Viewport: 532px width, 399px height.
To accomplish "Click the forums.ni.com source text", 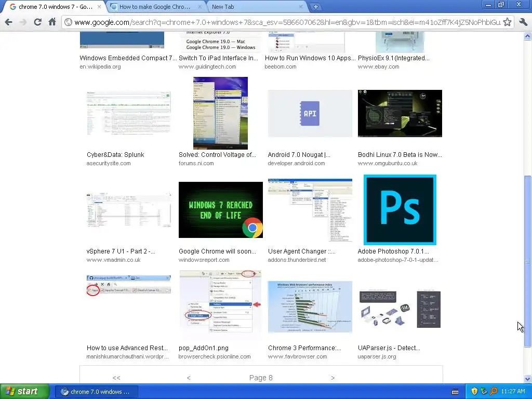I will tap(196, 164).
